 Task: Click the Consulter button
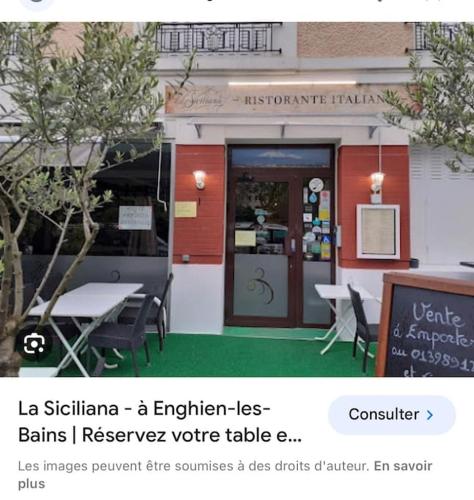(x=392, y=415)
